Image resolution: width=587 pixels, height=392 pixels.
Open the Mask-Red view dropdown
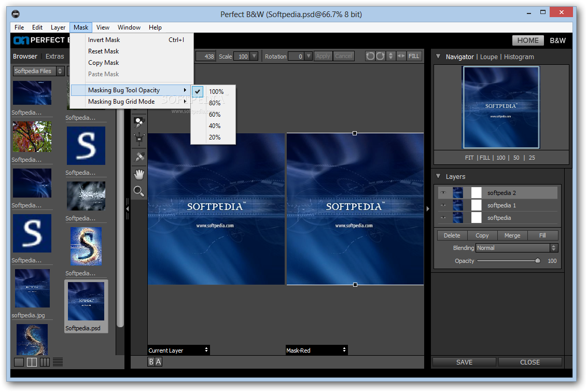click(317, 350)
